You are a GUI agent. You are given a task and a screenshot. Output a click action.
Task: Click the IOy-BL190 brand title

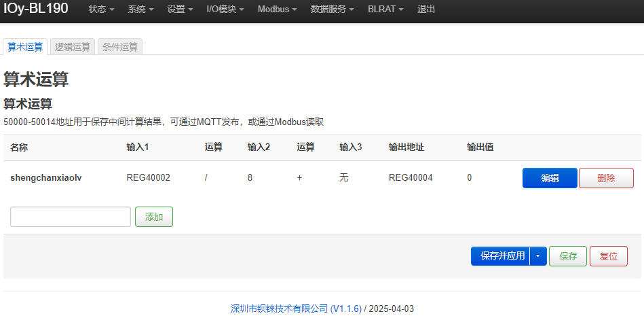point(36,8)
